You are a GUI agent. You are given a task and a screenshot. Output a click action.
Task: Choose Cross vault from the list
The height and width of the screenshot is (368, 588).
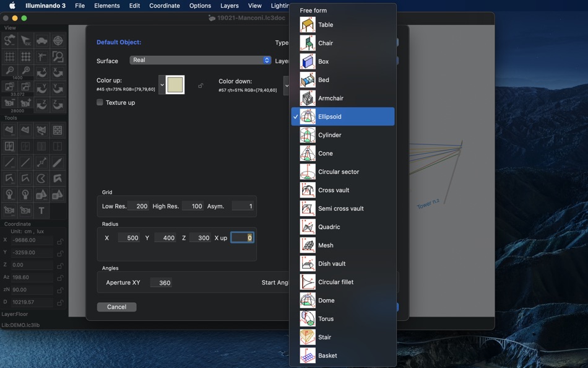[x=343, y=190]
